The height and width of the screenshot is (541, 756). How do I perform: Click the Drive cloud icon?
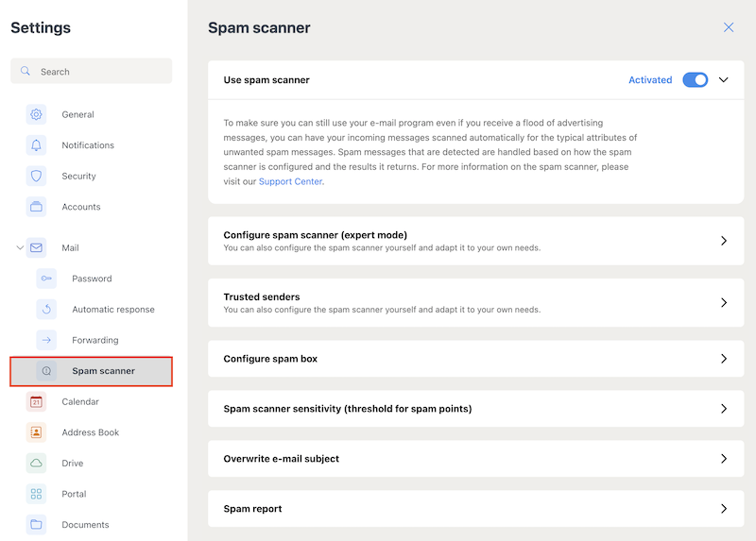tap(36, 464)
